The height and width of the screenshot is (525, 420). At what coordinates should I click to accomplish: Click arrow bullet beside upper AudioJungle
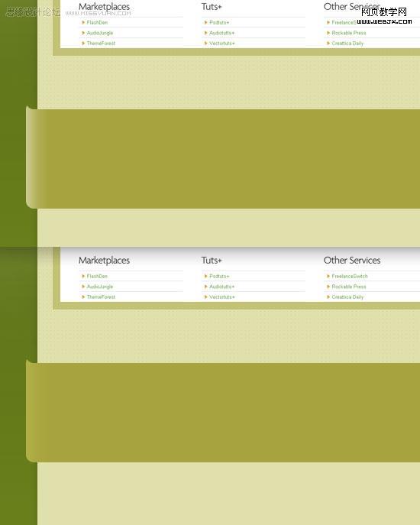point(83,33)
